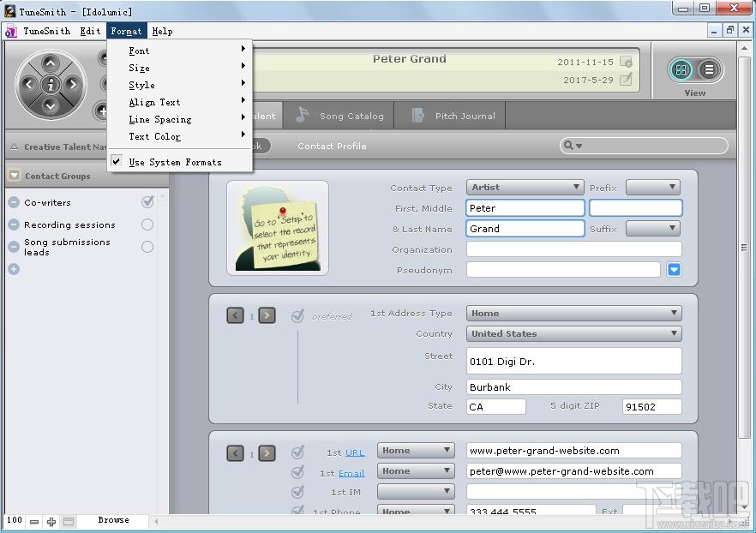This screenshot has height=533, width=756.
Task: Add a new contact group plus icon
Action: coord(14,269)
